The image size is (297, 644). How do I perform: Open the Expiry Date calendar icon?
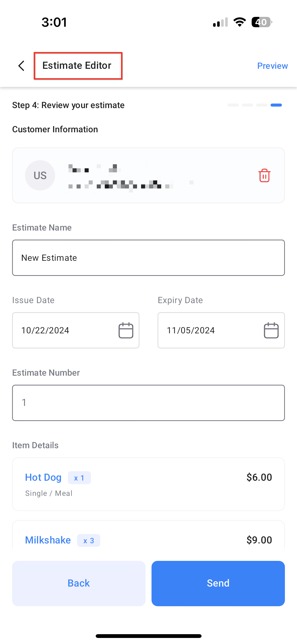(271, 330)
